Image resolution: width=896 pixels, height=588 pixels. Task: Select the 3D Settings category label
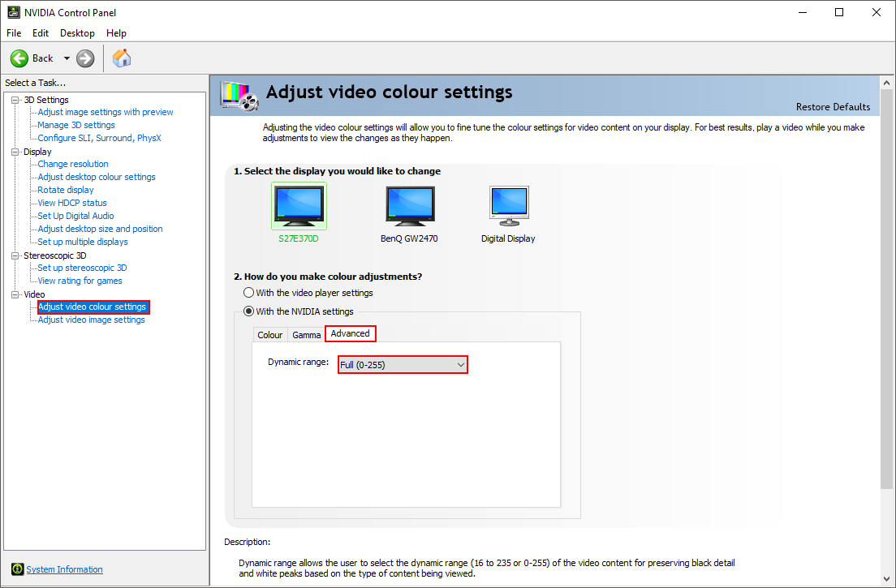click(46, 100)
